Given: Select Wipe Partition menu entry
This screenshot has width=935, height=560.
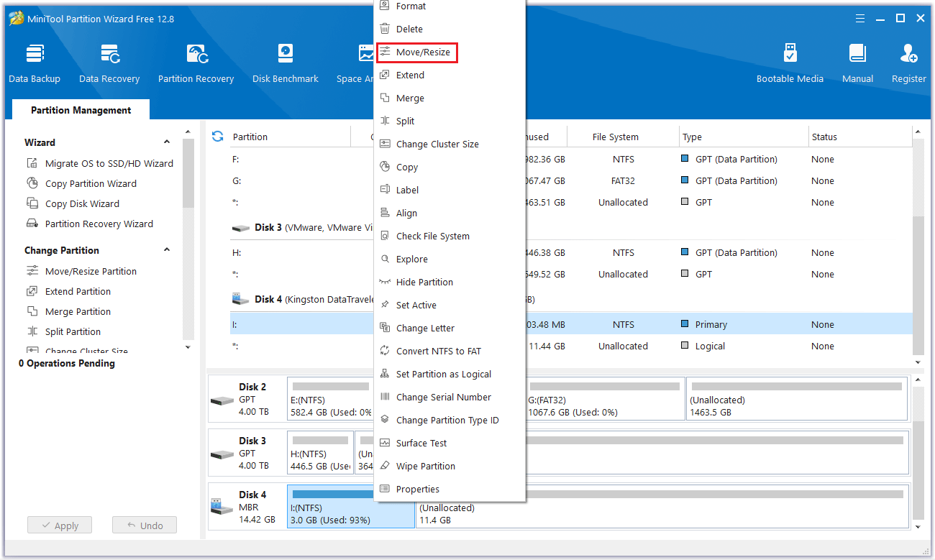Looking at the screenshot, I should [450, 467].
